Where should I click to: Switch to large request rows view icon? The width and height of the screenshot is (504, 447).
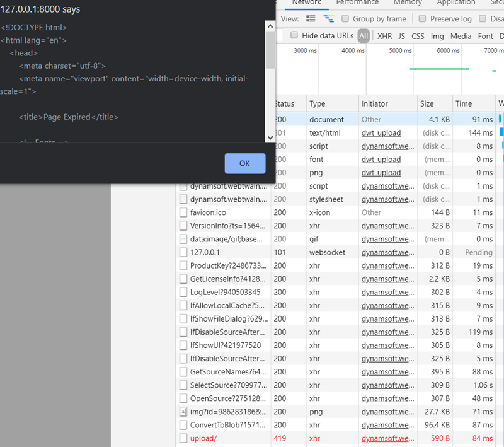tap(312, 19)
